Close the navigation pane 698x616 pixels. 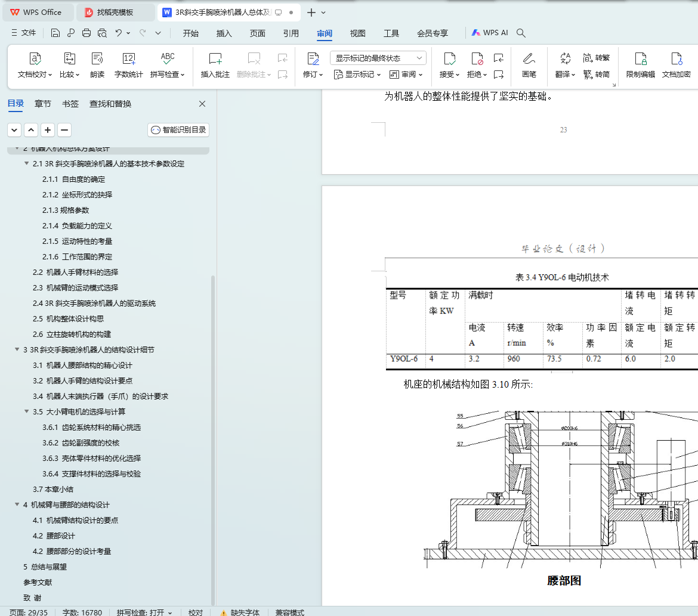tap(202, 104)
